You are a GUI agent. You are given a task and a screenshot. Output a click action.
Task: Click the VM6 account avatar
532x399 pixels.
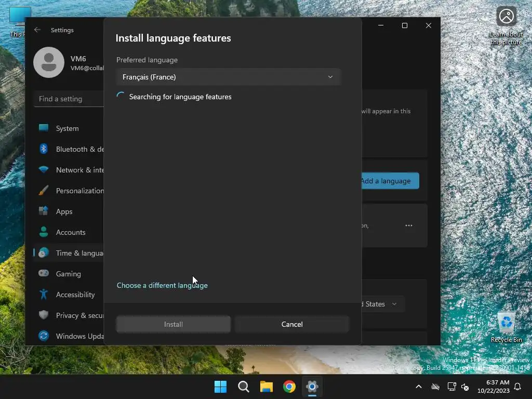[49, 62]
